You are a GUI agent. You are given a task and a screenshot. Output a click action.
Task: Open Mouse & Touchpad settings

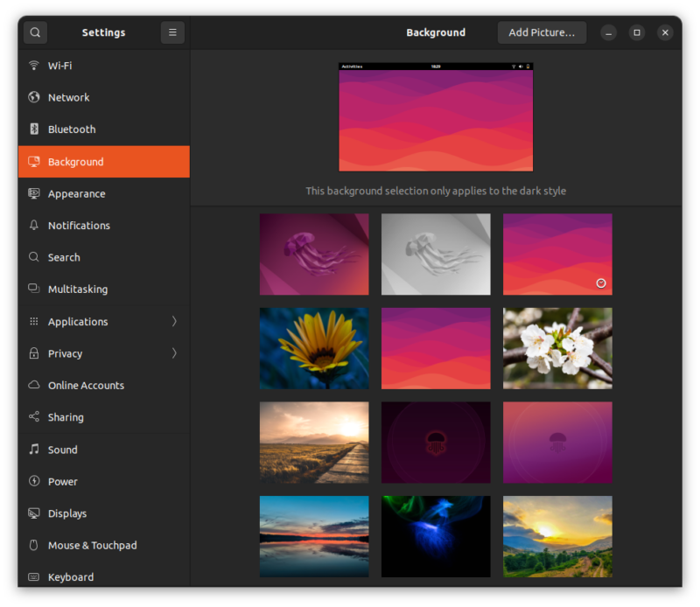(x=104, y=545)
